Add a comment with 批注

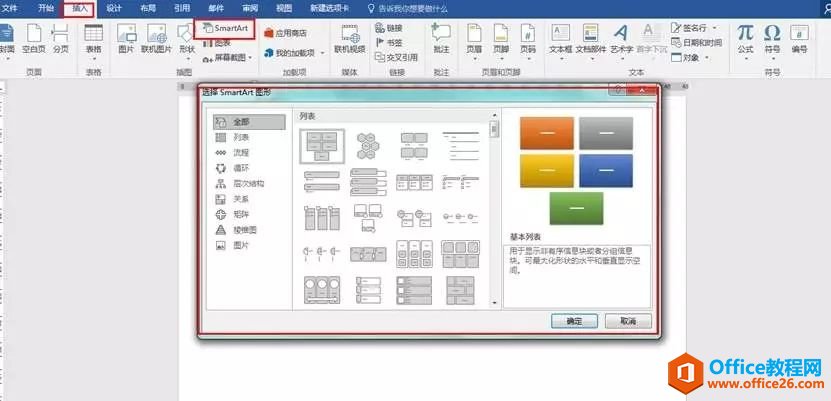441,38
